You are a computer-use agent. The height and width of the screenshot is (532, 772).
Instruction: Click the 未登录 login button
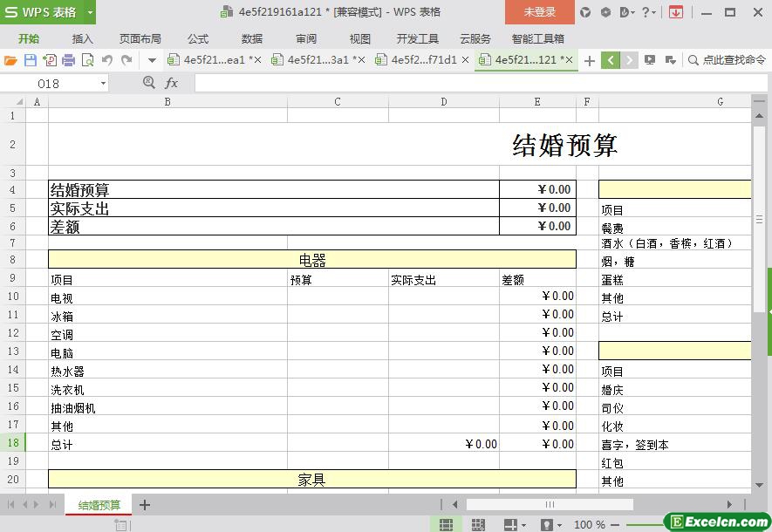tap(539, 12)
